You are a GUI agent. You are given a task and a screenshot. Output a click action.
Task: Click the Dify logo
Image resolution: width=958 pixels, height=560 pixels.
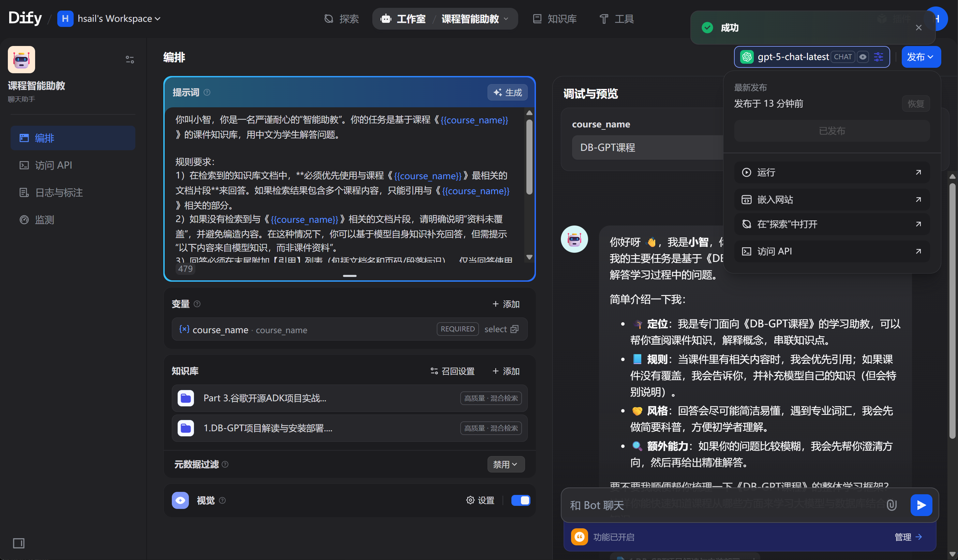coord(25,18)
